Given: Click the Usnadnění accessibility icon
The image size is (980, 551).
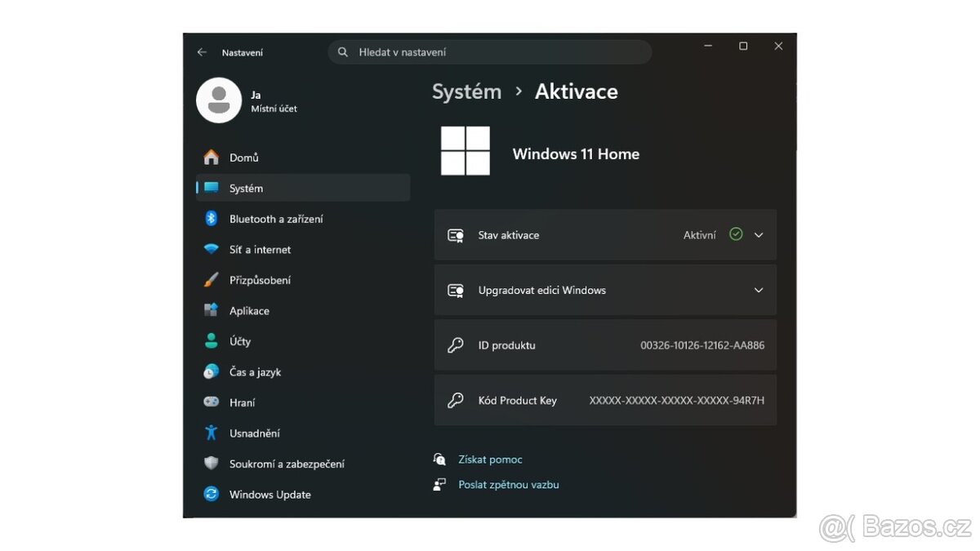Looking at the screenshot, I should coord(212,433).
